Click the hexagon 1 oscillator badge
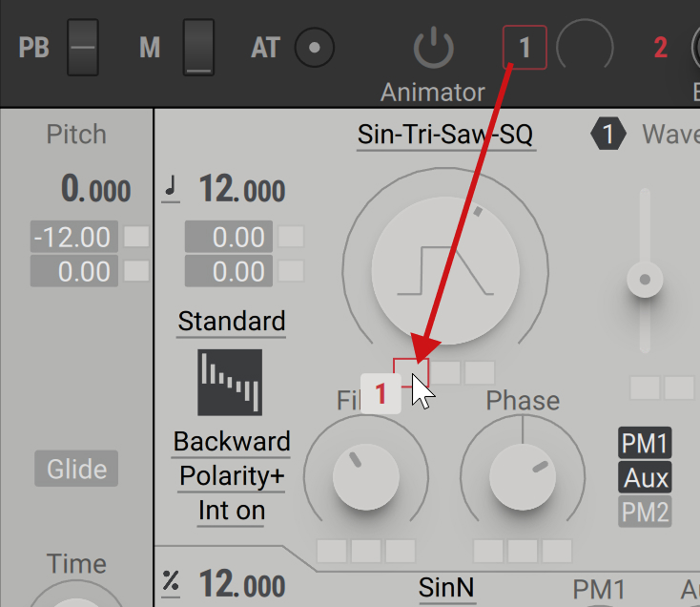 point(607,134)
